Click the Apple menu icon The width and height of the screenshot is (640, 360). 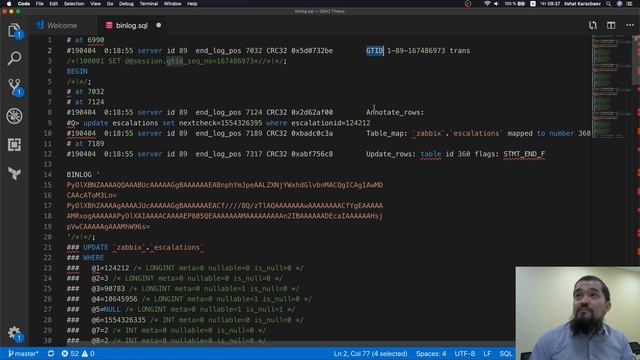tap(9, 4)
